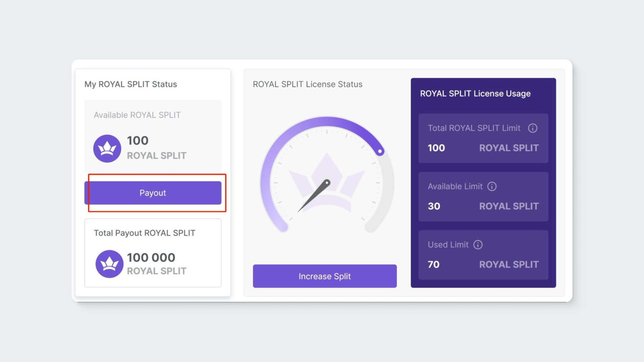Click the available balance value 100
The width and height of the screenshot is (644, 362).
point(138,141)
